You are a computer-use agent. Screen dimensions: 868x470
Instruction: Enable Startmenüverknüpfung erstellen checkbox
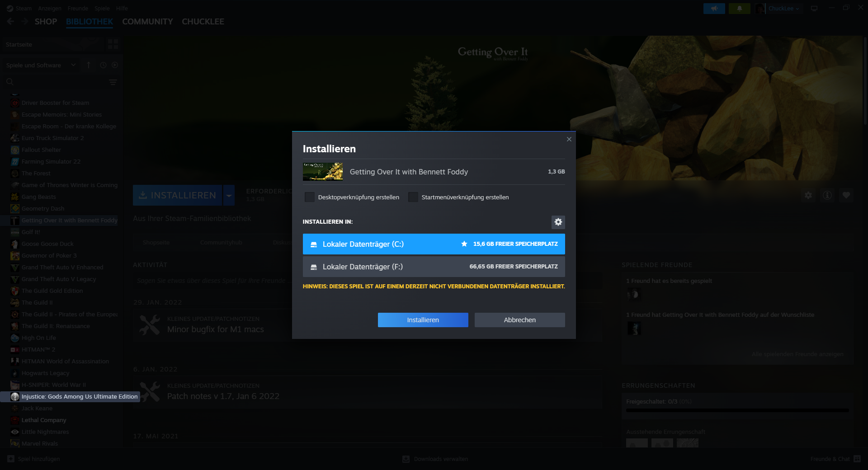(x=413, y=197)
